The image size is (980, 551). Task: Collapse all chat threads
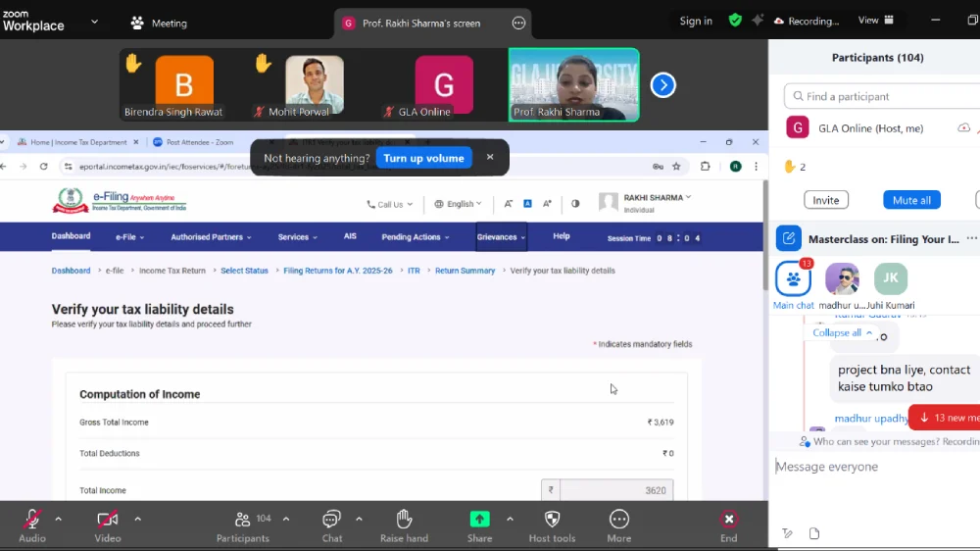click(842, 332)
